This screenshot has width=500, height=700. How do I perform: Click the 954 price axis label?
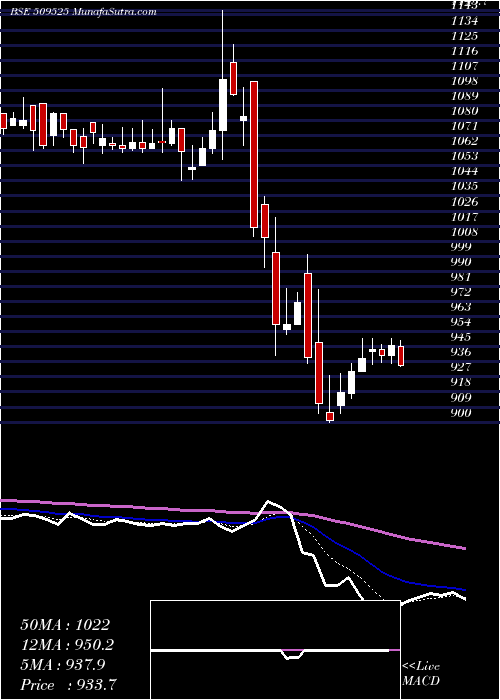pos(462,322)
